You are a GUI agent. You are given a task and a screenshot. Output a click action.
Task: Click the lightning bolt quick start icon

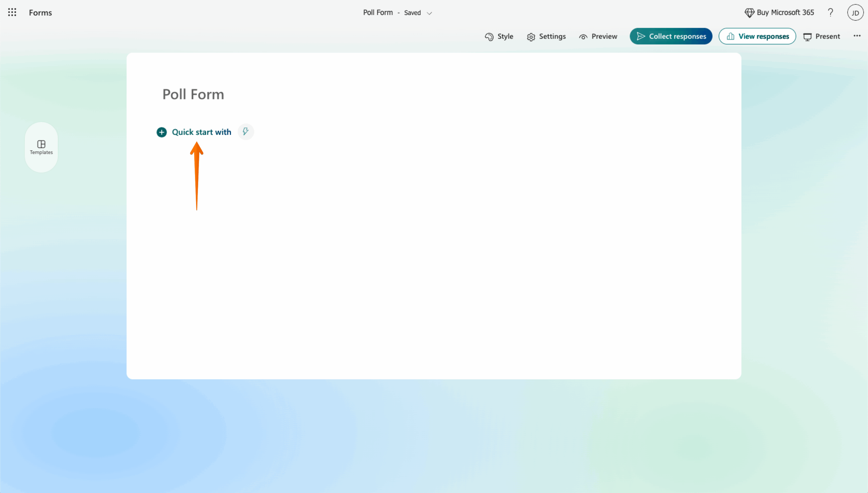[245, 132]
